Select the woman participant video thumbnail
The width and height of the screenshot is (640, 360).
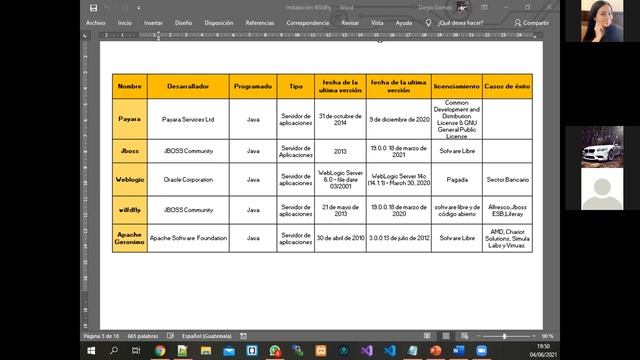point(602,21)
